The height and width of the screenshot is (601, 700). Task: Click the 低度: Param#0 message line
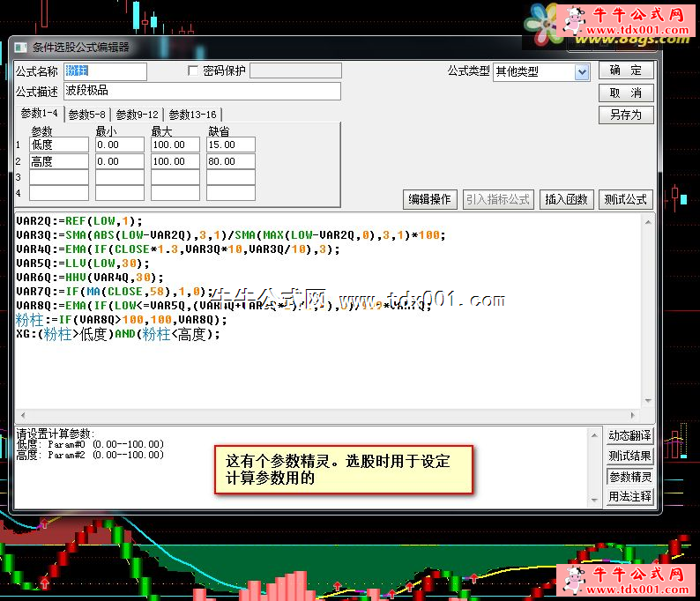pyautogui.click(x=90, y=444)
